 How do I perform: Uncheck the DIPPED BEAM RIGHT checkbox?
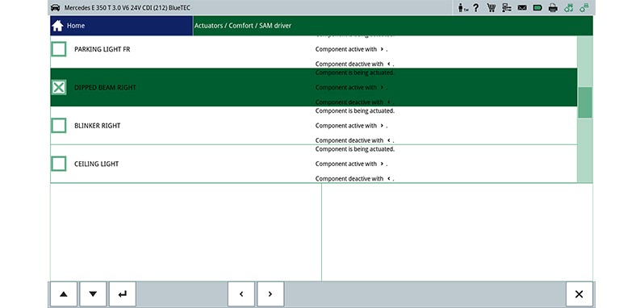click(59, 87)
